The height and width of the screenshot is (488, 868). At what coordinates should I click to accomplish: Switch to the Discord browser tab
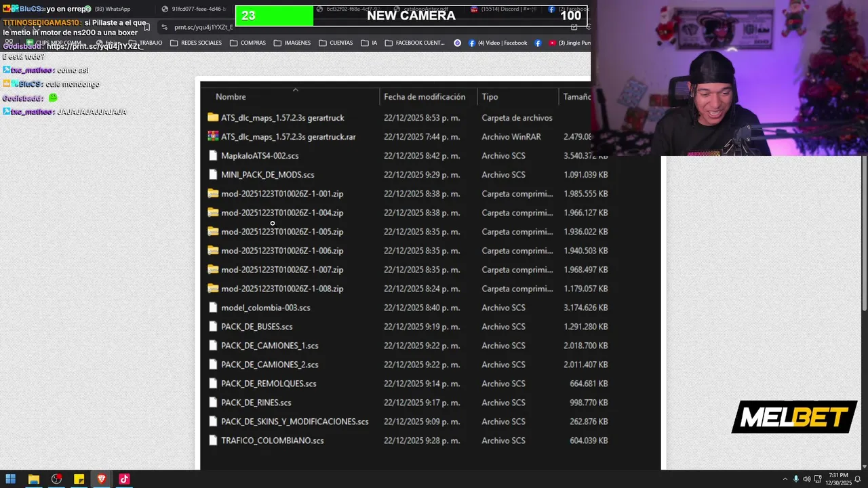[505, 9]
